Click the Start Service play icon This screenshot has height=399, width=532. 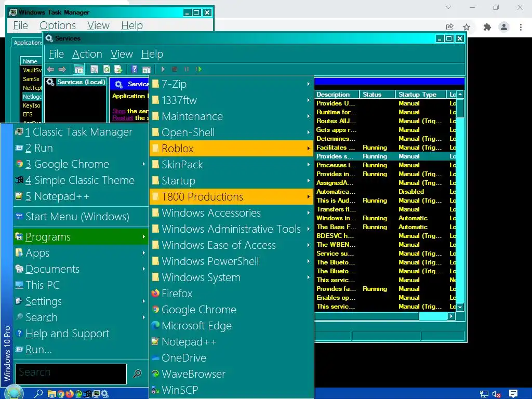[x=163, y=69]
